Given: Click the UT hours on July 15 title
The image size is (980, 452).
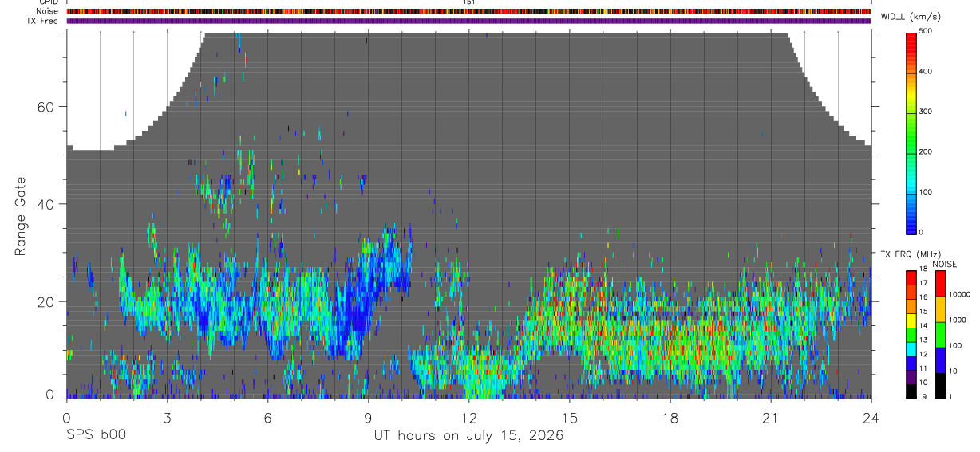Looking at the screenshot, I should pos(469,436).
